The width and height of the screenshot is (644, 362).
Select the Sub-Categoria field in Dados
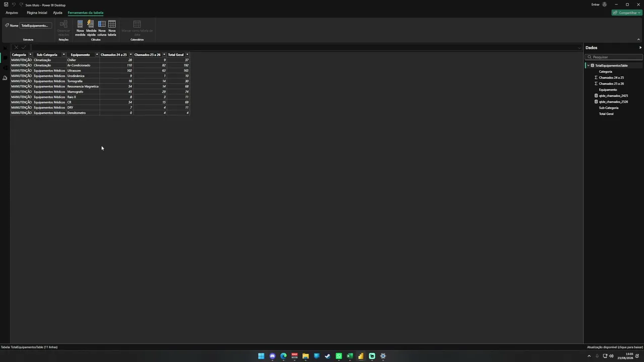(x=608, y=108)
